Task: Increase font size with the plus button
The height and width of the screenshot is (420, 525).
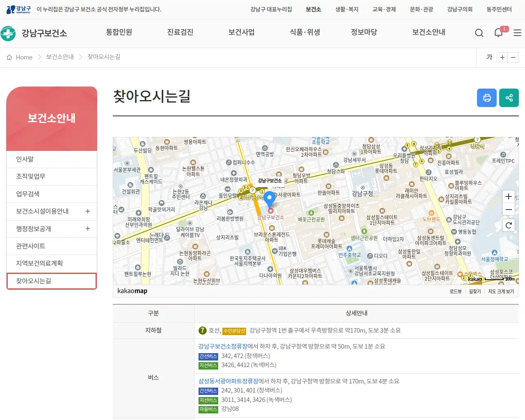Action: click(502, 57)
